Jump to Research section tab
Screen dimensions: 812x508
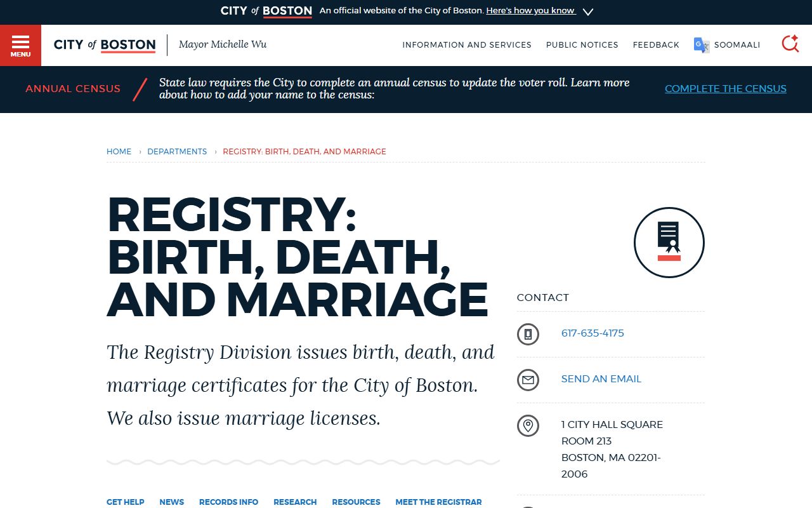tap(295, 502)
